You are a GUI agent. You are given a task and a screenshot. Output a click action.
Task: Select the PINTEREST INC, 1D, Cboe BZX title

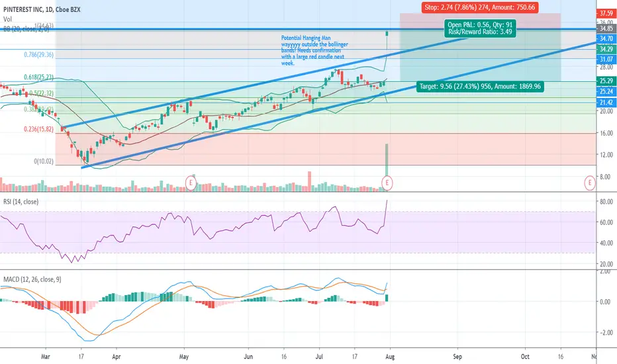(42, 9)
